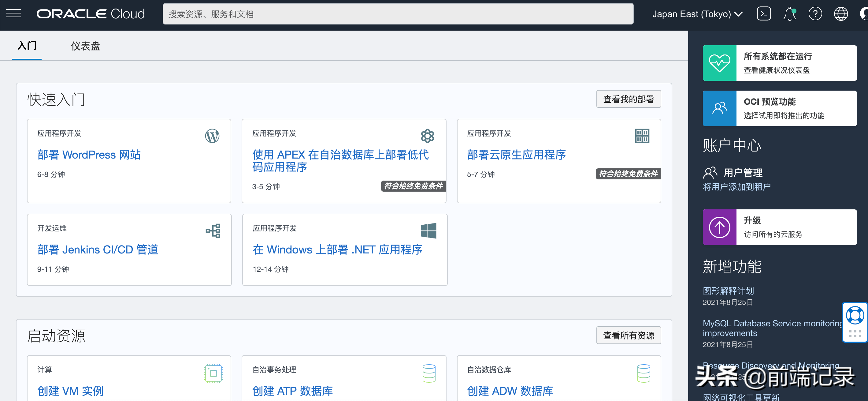Open 创建 ATP 数据库 link
This screenshot has width=868, height=401.
(292, 391)
